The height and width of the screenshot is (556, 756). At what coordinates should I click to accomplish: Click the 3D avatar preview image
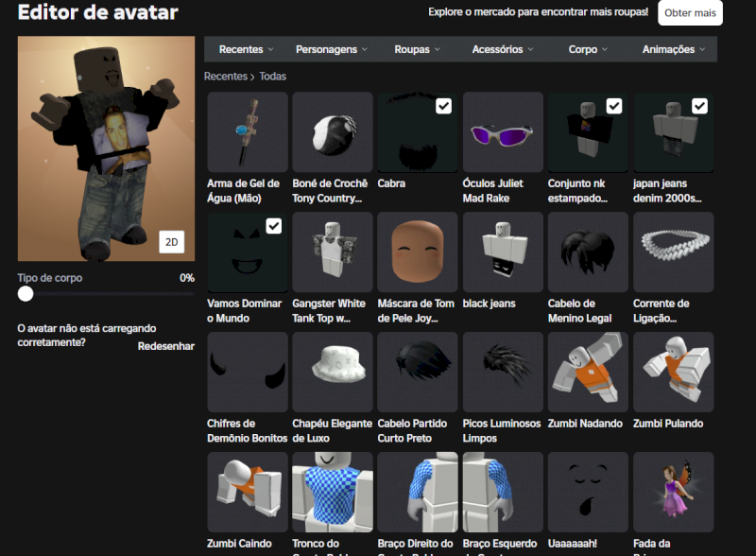point(106,148)
